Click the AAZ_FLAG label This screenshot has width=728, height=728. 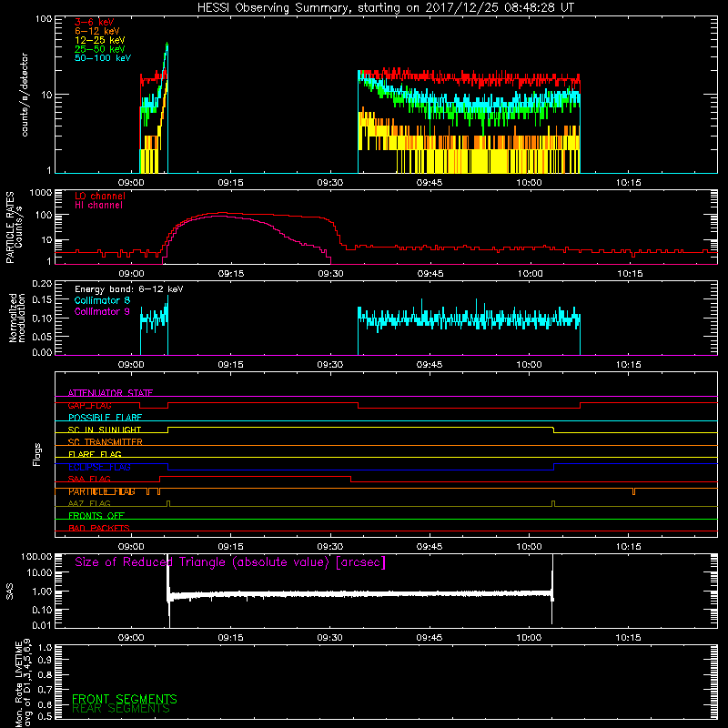89,503
